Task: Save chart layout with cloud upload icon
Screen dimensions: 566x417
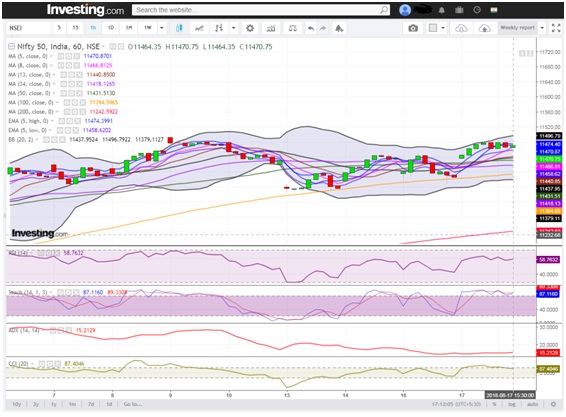Action: pos(484,28)
